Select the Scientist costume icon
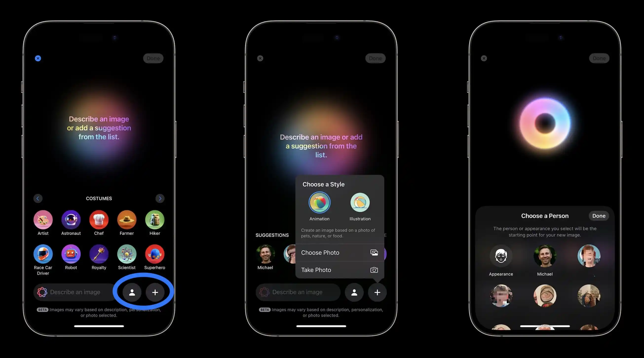Viewport: 644px width, 358px height. tap(127, 254)
